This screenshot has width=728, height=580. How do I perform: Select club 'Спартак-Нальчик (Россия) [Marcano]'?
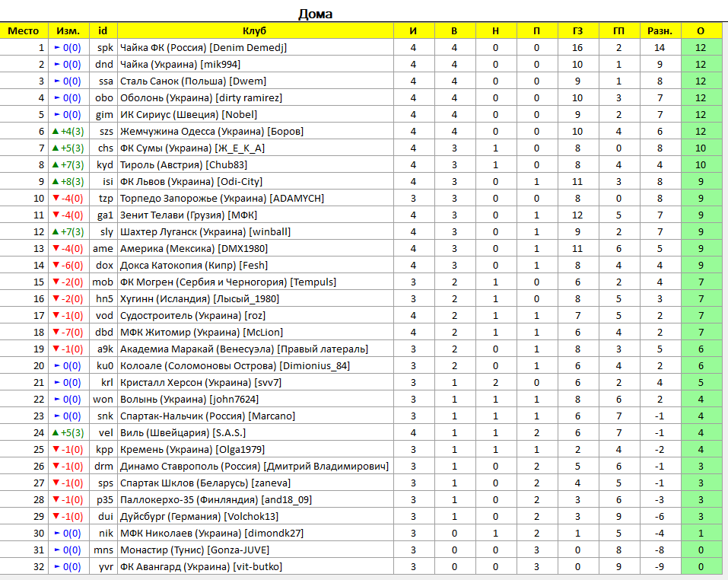click(x=208, y=416)
